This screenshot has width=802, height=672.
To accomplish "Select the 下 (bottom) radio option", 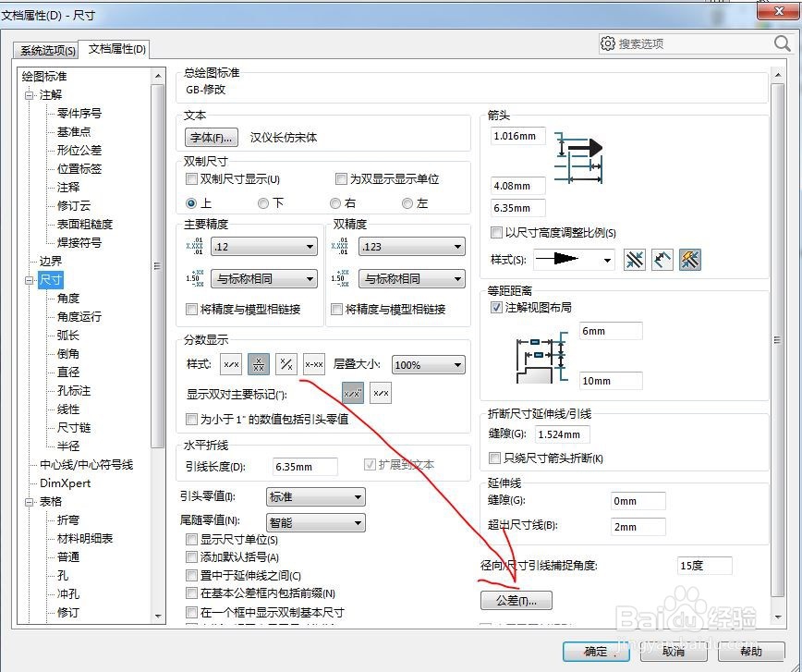I will coord(263,203).
